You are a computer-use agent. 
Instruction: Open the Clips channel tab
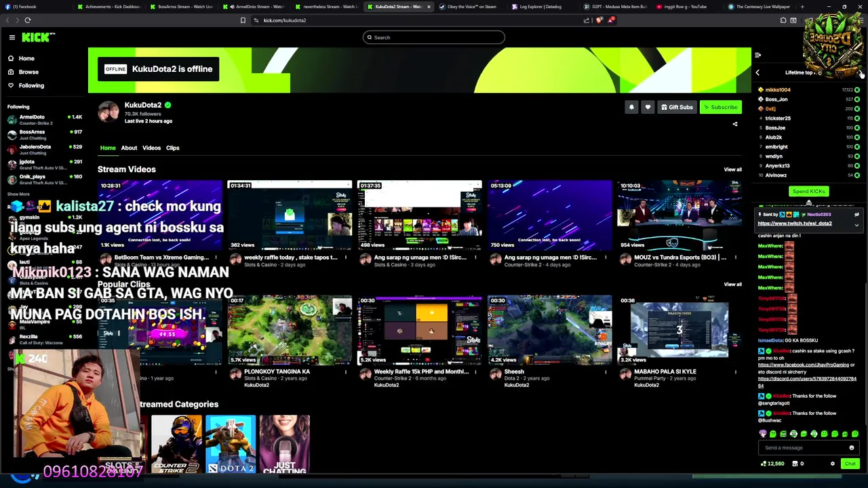173,148
